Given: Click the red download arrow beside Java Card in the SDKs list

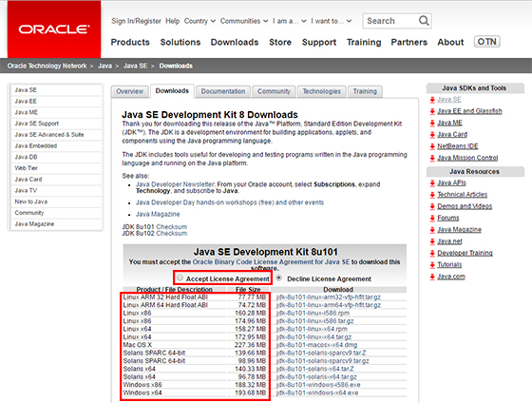Looking at the screenshot, I should (432, 134).
